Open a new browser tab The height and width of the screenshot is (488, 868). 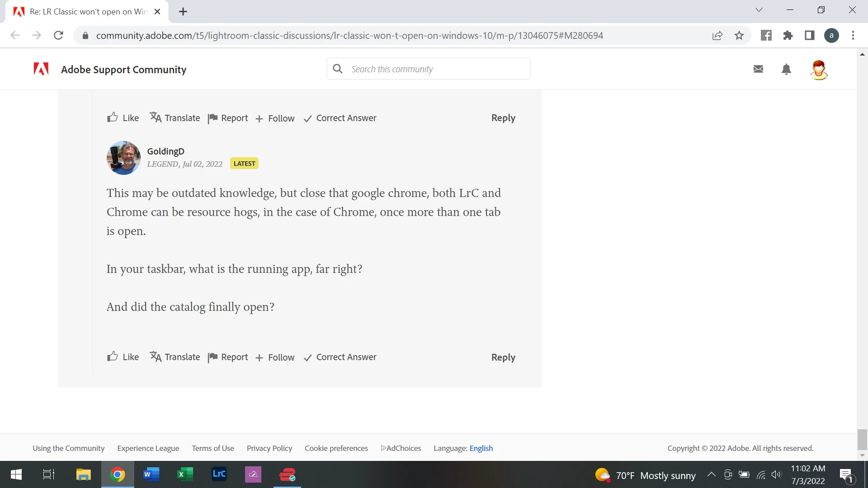point(183,12)
